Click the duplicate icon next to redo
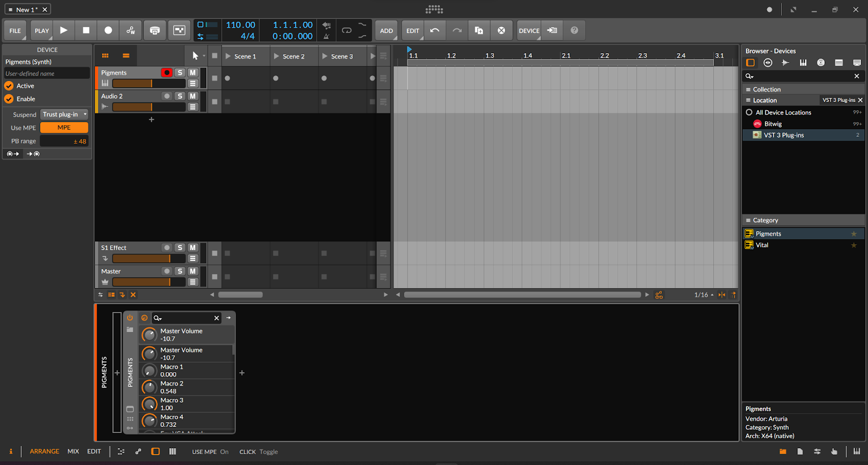The image size is (868, 465). (479, 30)
